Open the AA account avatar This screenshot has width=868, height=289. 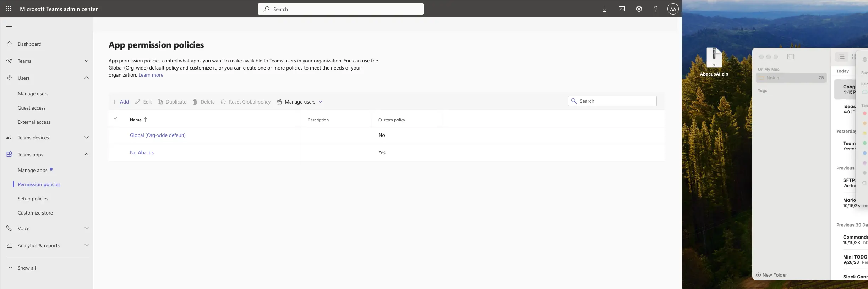[673, 9]
